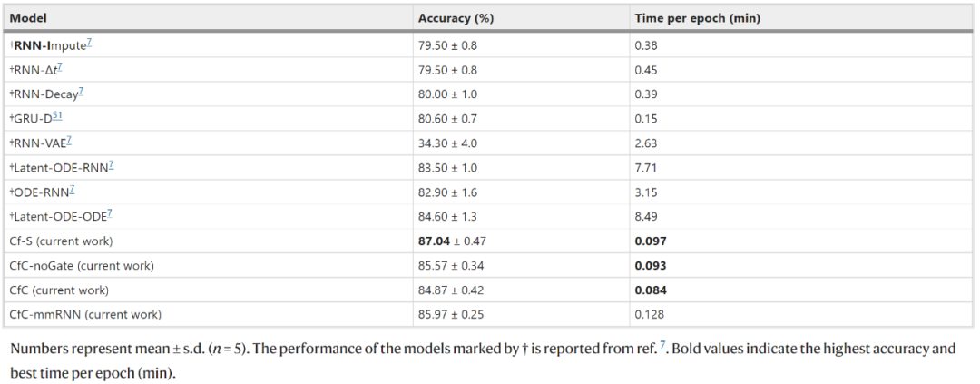Screen dimensions: 980x384
Task: Click the Time per epoch (min) header
Action: (697, 18)
